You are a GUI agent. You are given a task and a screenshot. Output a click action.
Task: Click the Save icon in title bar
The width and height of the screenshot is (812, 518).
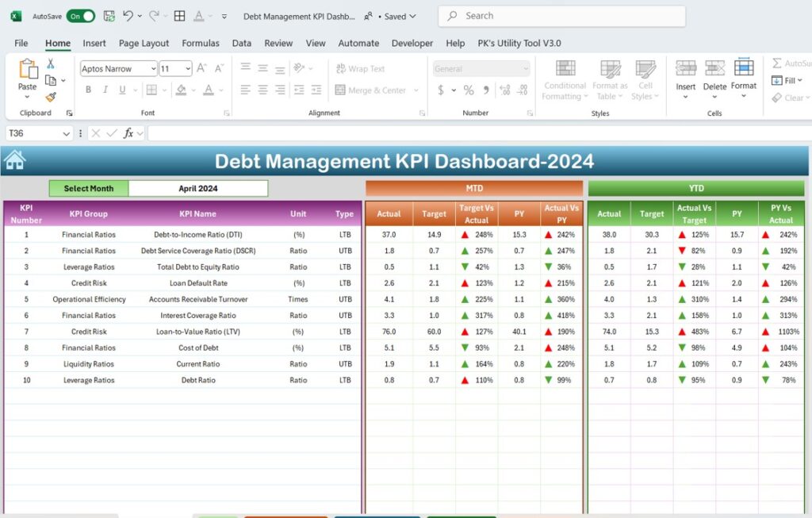(109, 16)
